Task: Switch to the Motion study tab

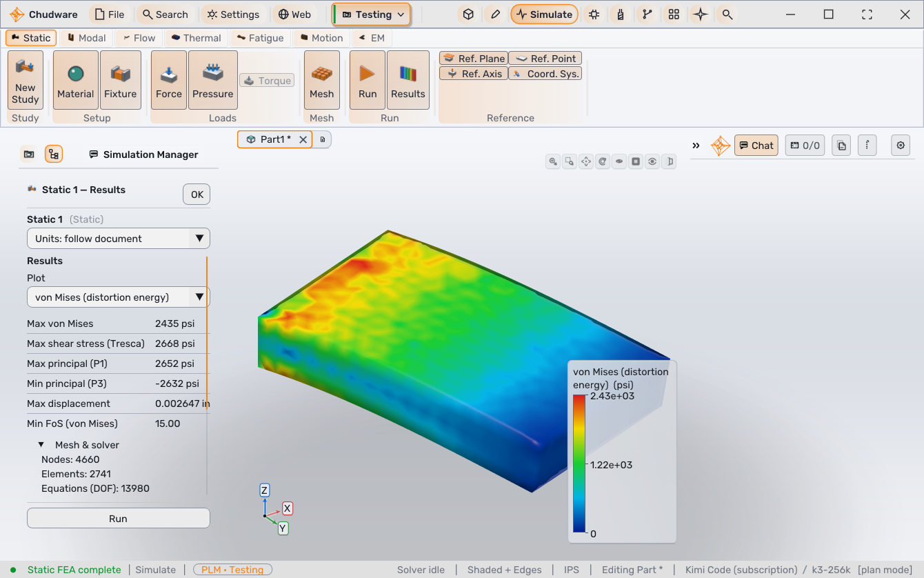Action: pyautogui.click(x=321, y=38)
